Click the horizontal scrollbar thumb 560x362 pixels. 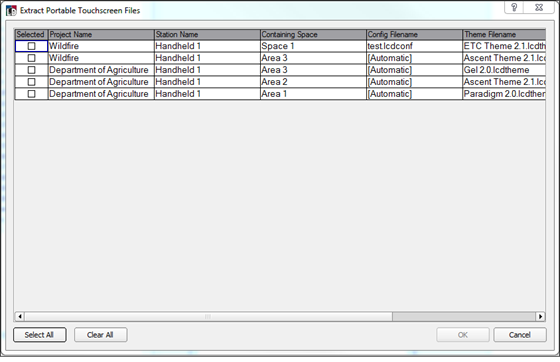pyautogui.click(x=209, y=316)
